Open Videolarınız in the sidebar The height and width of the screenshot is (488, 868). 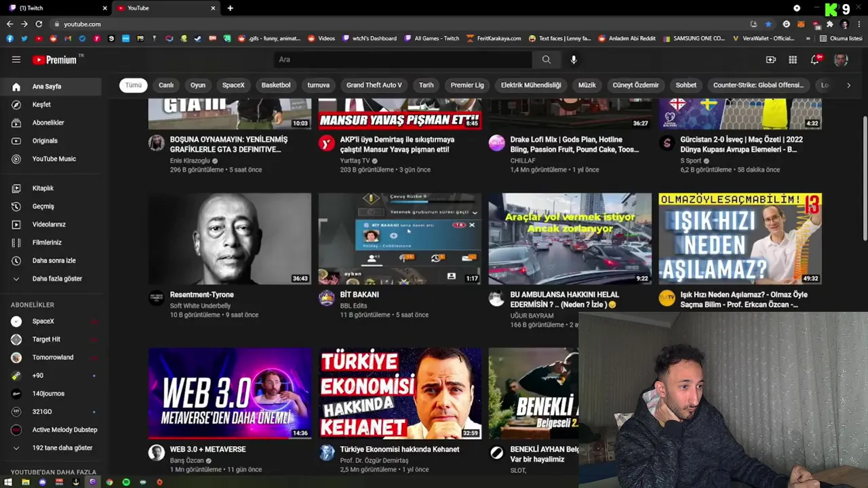click(51, 224)
